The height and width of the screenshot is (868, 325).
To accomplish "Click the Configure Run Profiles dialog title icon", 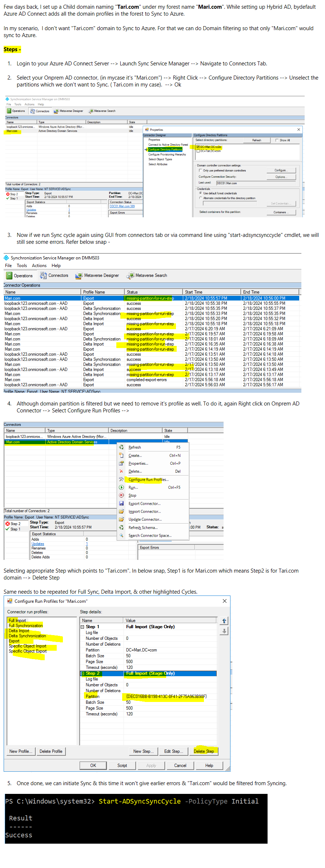I will (x=10, y=601).
